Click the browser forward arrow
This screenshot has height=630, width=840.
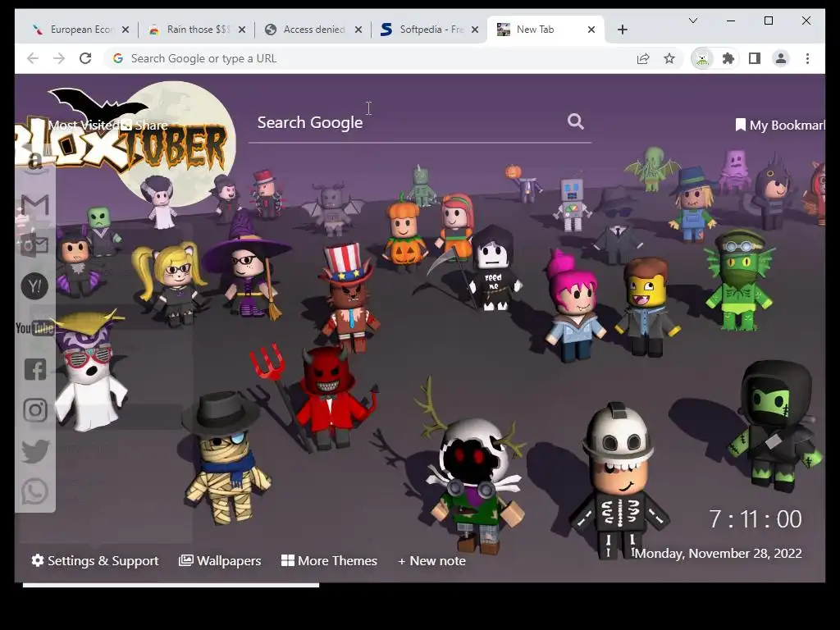pyautogui.click(x=59, y=58)
